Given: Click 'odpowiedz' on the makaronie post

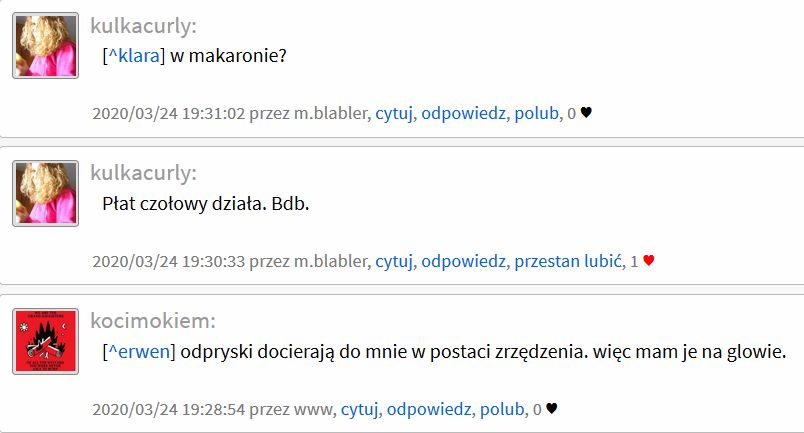Looking at the screenshot, I should click(x=464, y=113).
